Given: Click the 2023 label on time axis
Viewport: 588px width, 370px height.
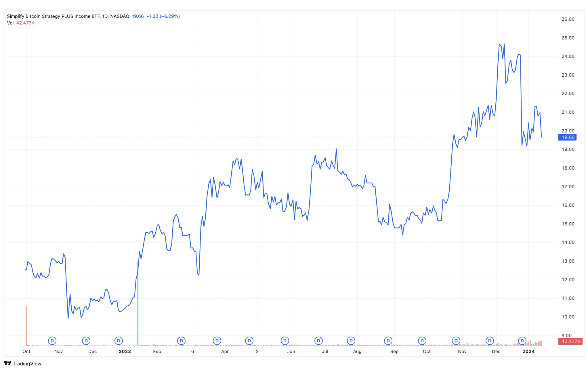Looking at the screenshot, I should point(125,352).
